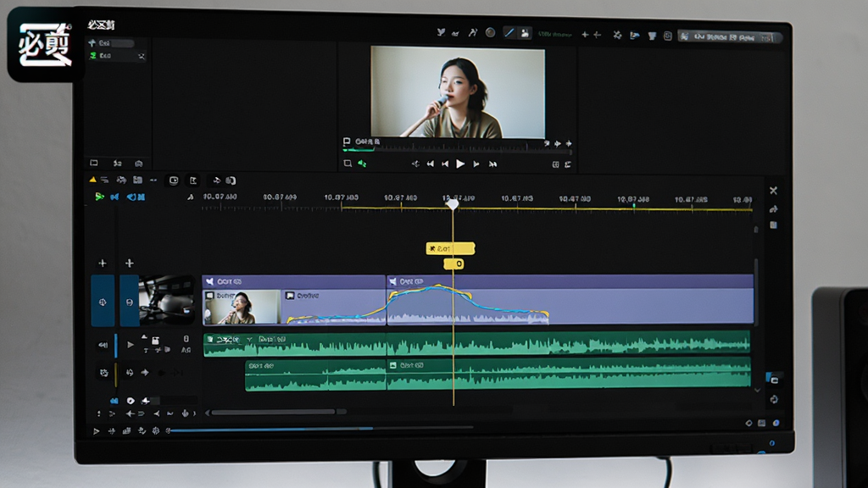Click the frame icon left of the green audio icon
Screen dimensions: 868x488
348,164
